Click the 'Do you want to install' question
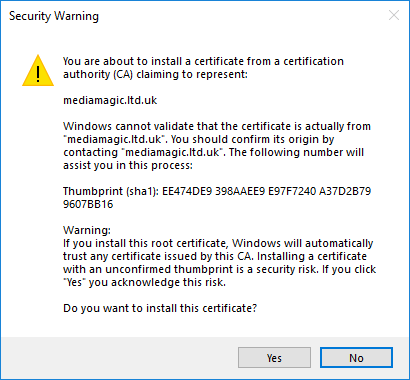 160,308
